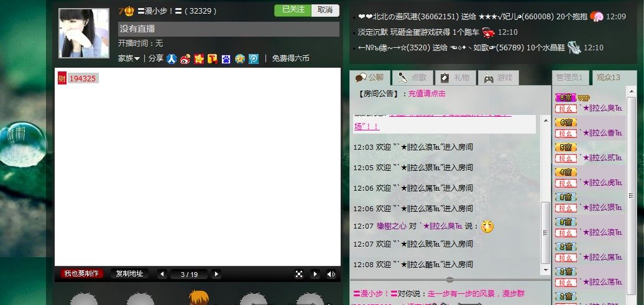This screenshot has height=305, width=644.
Task: Click the crystal shoe gift icon
Action: tap(574, 48)
